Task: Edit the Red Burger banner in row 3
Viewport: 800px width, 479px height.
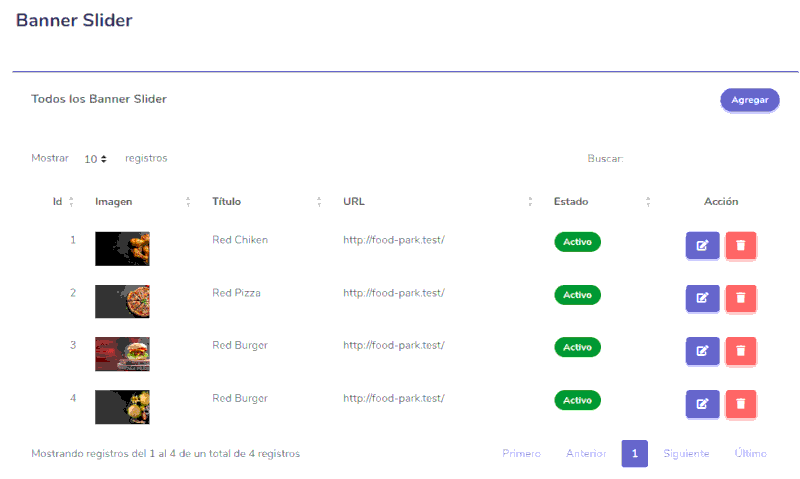Action: click(x=702, y=350)
